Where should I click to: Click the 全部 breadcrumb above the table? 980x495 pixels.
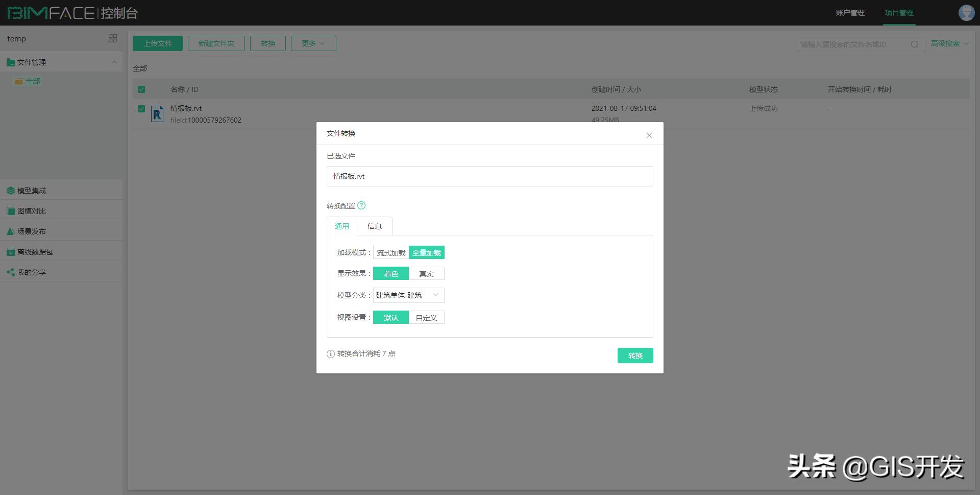[x=140, y=68]
